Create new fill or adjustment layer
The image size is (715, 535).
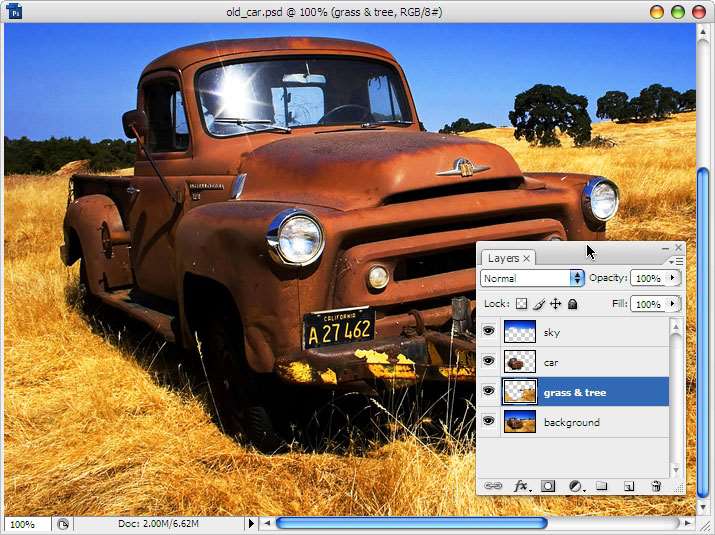pyautogui.click(x=576, y=485)
